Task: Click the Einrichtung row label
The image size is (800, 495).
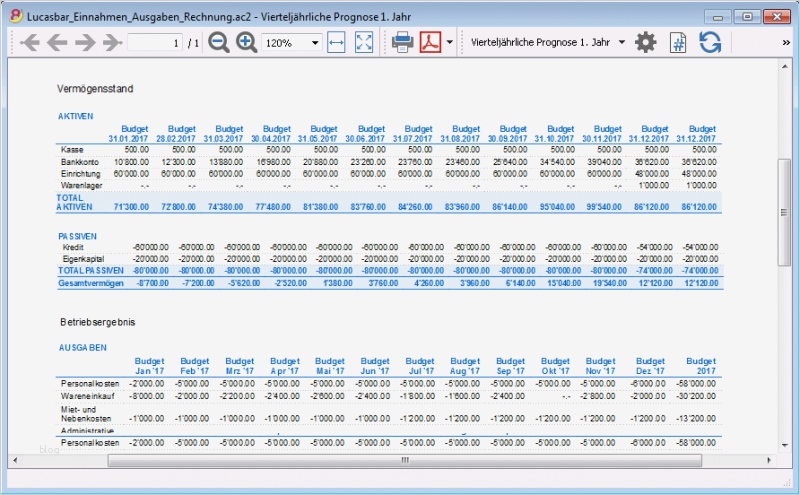Action: (x=81, y=174)
